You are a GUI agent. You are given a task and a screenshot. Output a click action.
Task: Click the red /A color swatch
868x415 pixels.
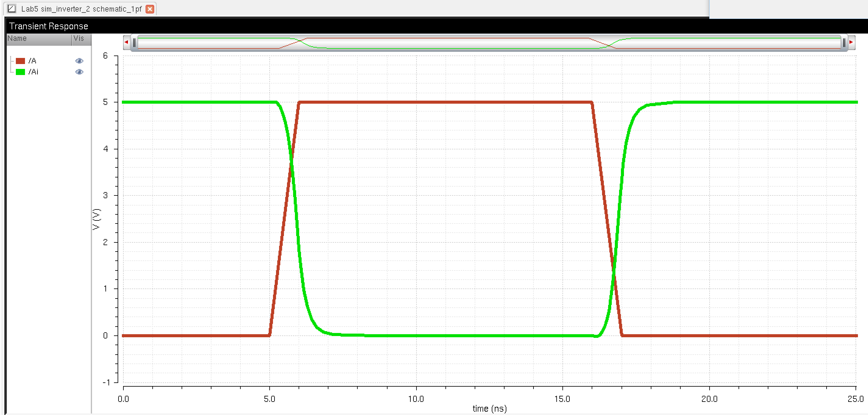pos(20,61)
